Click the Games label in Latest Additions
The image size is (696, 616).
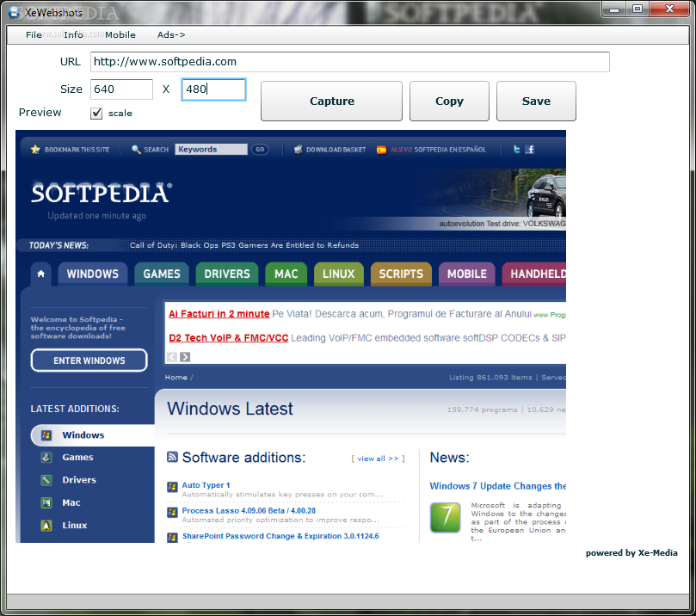77,457
